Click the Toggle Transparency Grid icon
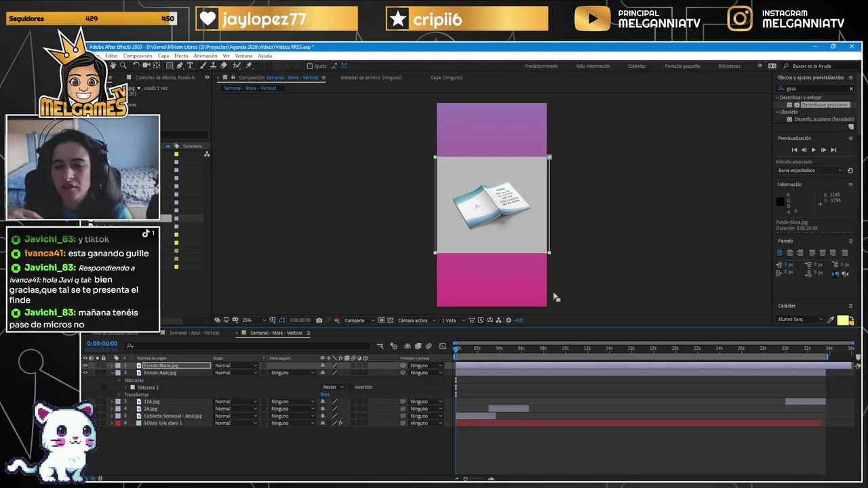868x488 pixels. (x=390, y=320)
